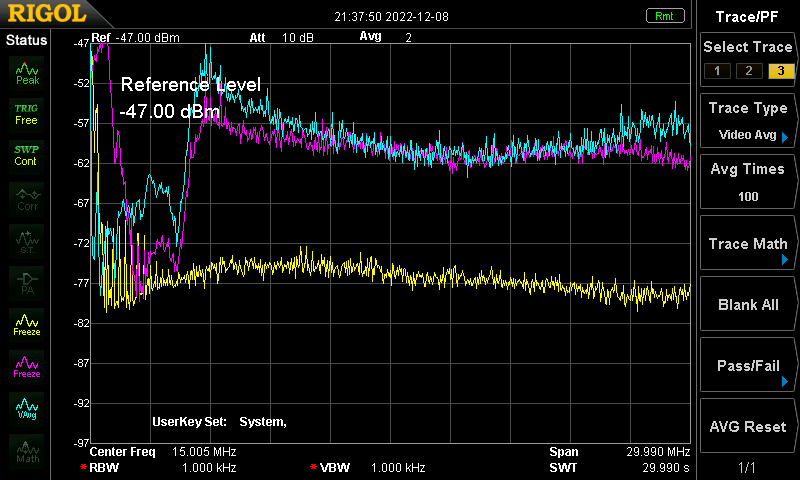Click the magenta Freeze trace icon

coord(27,367)
